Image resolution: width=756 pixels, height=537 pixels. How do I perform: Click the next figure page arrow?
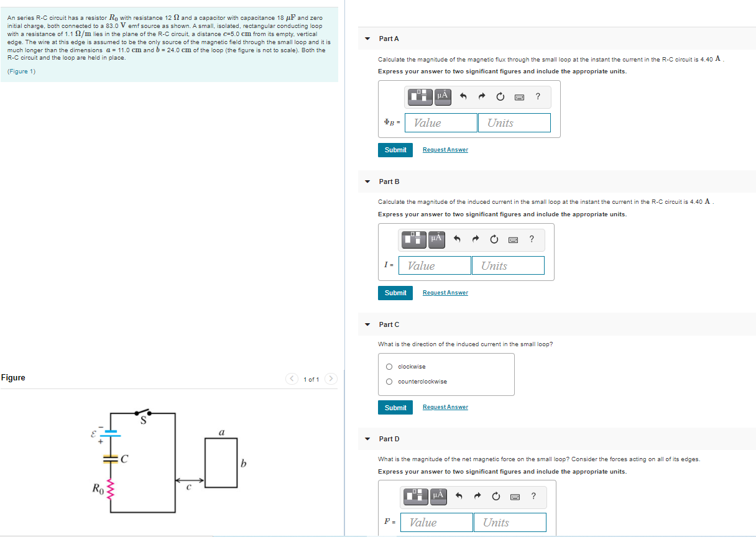pyautogui.click(x=331, y=379)
